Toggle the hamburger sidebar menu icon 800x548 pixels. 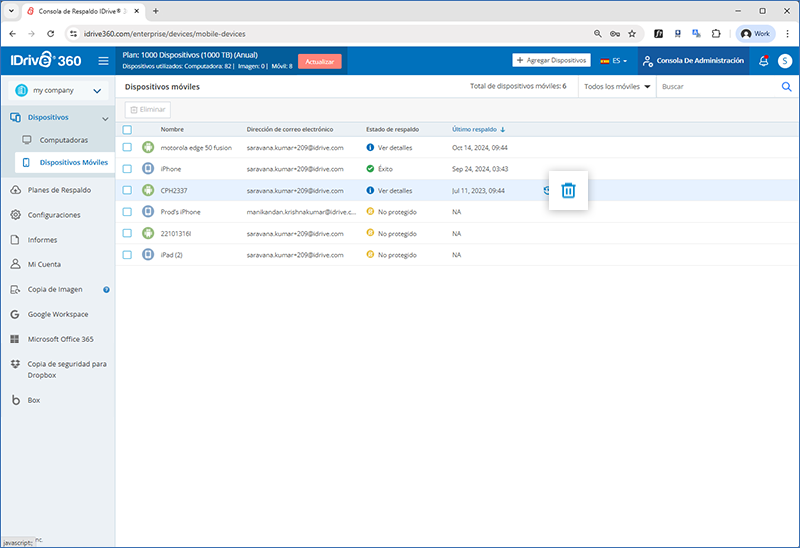[x=103, y=61]
